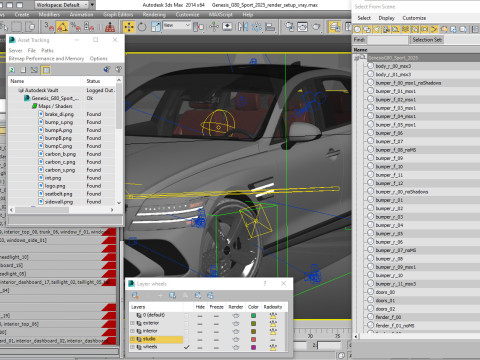The height and width of the screenshot is (360, 480).
Task: Click the teapot Render icon in main toolbar
Action: click(x=316, y=26)
